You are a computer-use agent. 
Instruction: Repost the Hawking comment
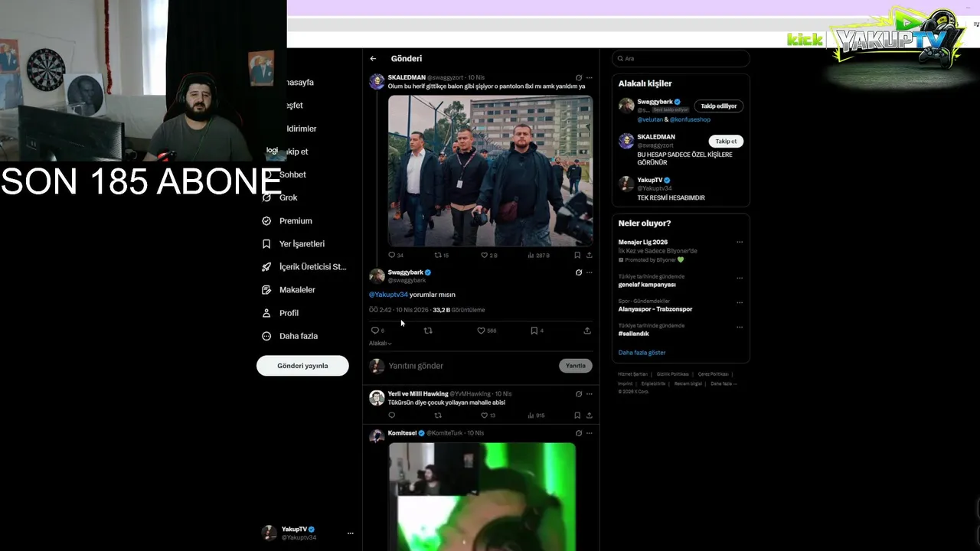[x=438, y=416]
